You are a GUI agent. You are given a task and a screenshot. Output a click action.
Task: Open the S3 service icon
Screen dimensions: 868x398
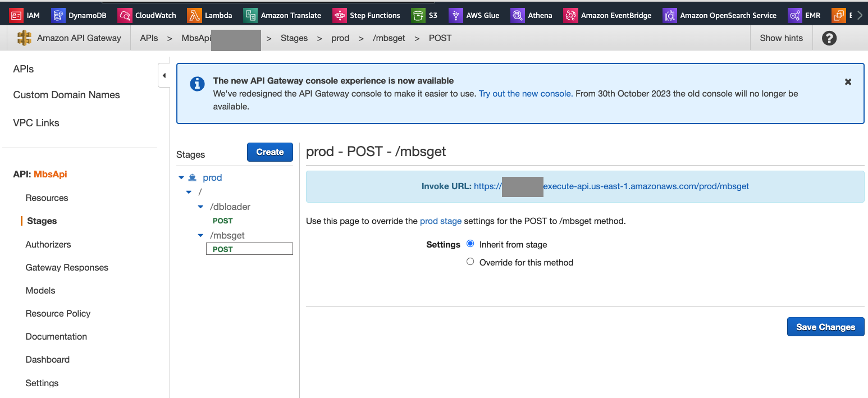[x=418, y=15]
